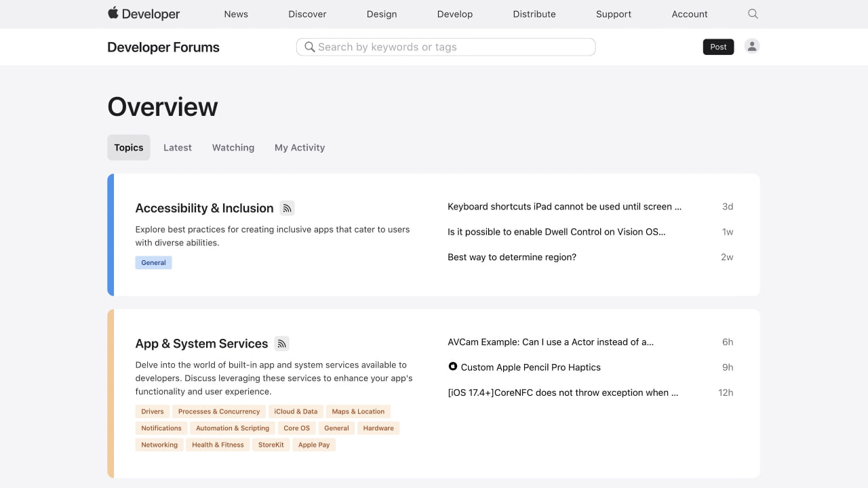Screen dimensions: 868x488
Task: Open the Dwell Control on Vision OS thread
Action: 556,232
